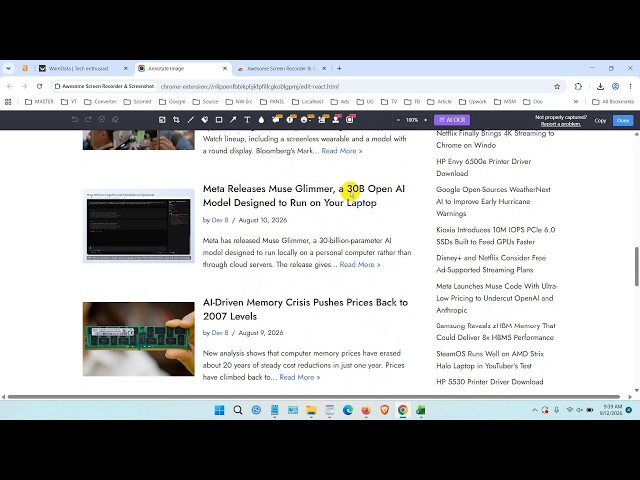The height and width of the screenshot is (480, 640).
Task: Open Chrome downloads icon
Action: (600, 86)
